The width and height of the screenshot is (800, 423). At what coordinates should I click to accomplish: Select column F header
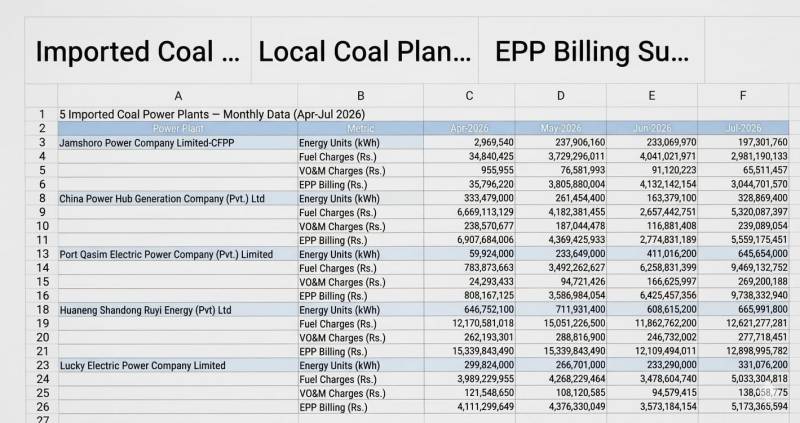point(743,95)
